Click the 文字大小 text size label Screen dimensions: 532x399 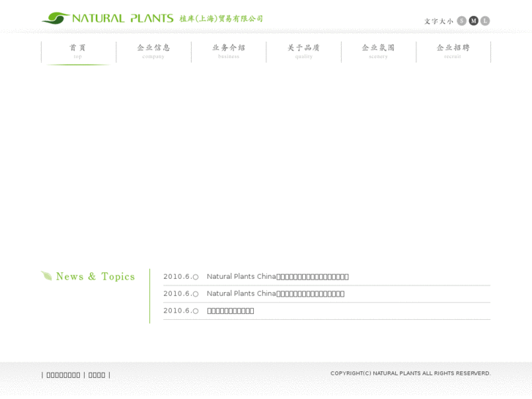click(x=438, y=21)
